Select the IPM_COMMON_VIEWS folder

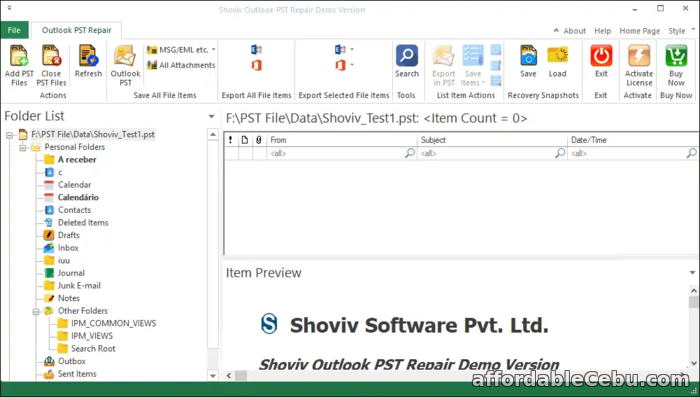pyautogui.click(x=113, y=323)
